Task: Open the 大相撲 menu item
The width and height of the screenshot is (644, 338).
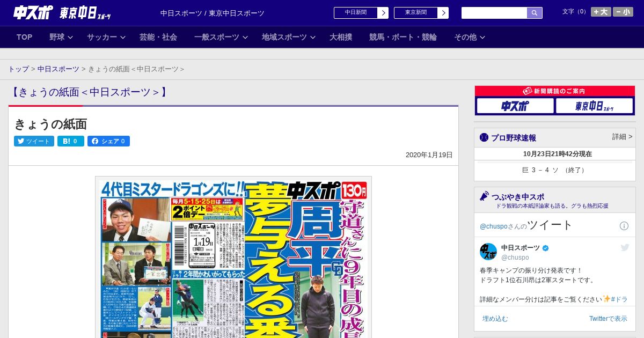Action: tap(341, 37)
